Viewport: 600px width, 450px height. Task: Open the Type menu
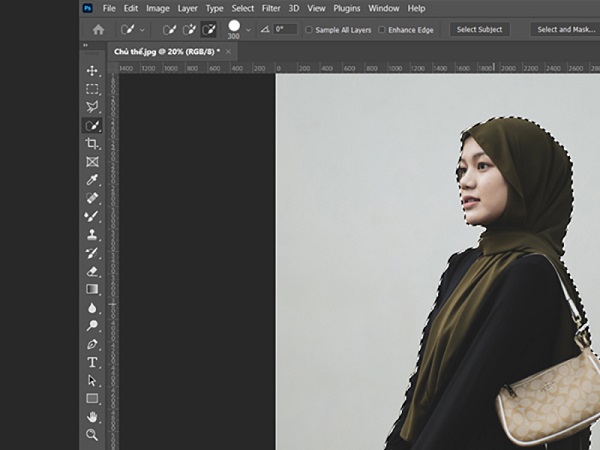click(214, 8)
